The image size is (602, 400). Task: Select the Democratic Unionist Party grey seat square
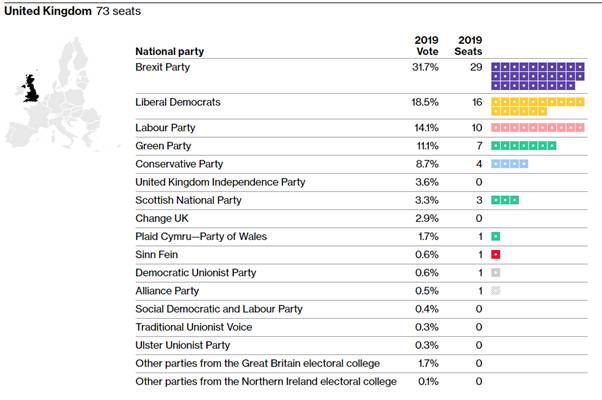495,272
